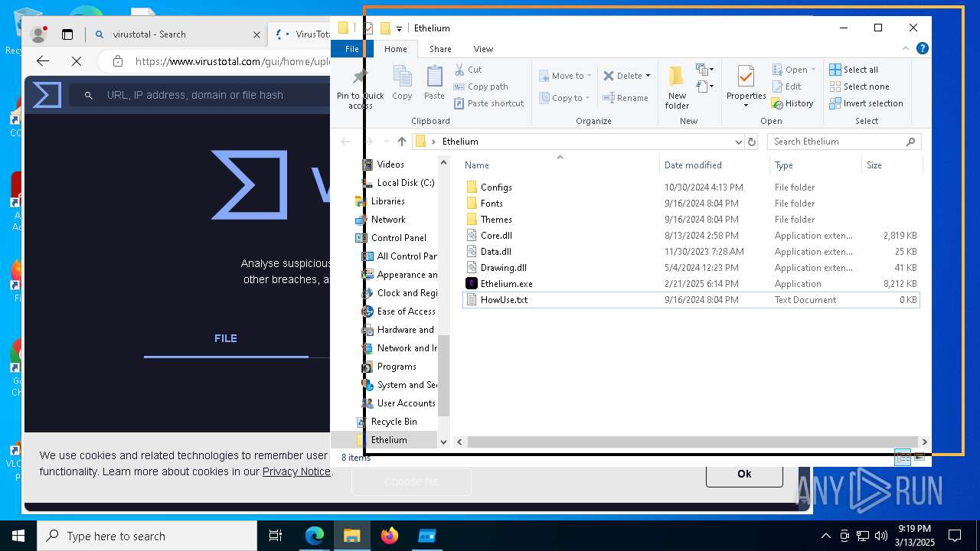Screen dimensions: 980x551
Task: Open Firefox from the taskbar
Action: 390,536
